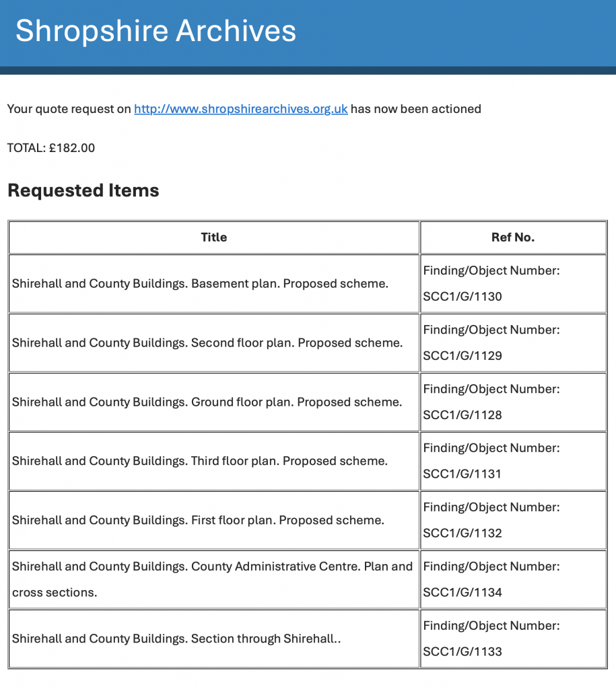Image resolution: width=616 pixels, height=689 pixels.
Task: Click the Requested Items heading
Action: click(x=83, y=190)
